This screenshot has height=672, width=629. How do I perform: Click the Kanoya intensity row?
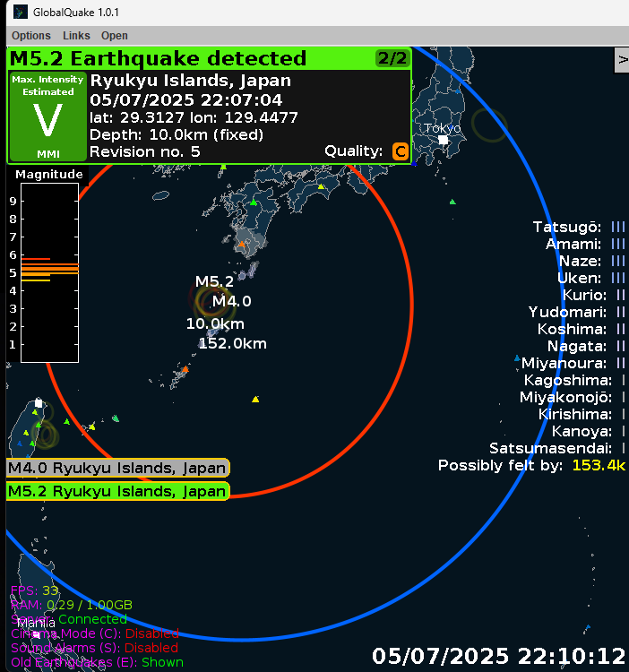(589, 431)
